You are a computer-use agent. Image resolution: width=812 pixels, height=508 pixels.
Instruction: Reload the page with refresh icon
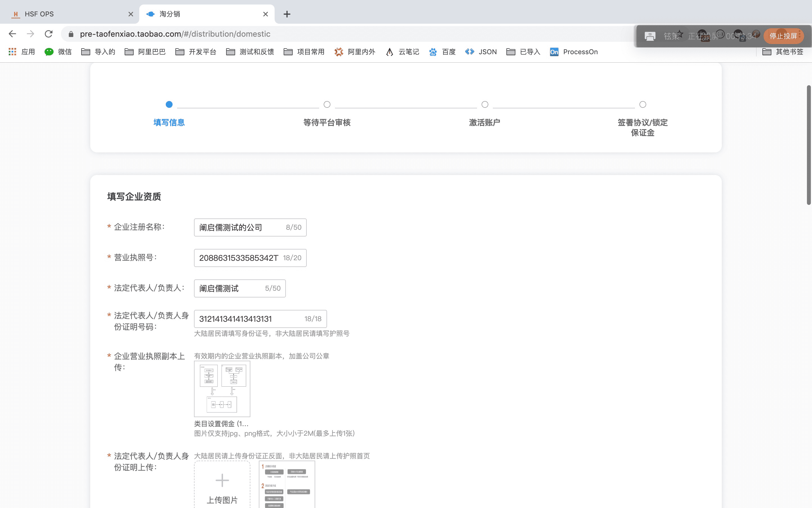(x=49, y=34)
